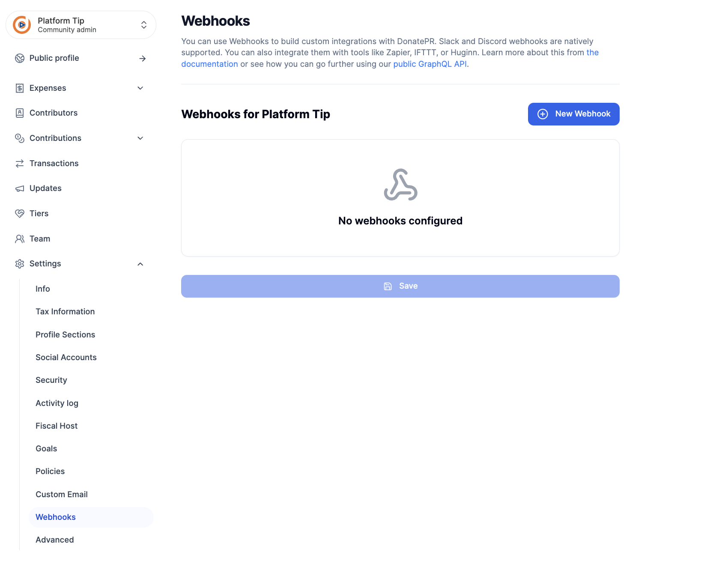
Task: Click the Transactions arrows icon
Action: (x=20, y=164)
